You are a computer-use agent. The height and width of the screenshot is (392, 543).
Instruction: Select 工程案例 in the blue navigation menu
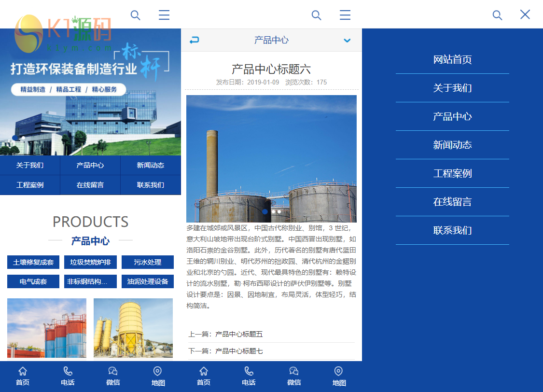452,174
